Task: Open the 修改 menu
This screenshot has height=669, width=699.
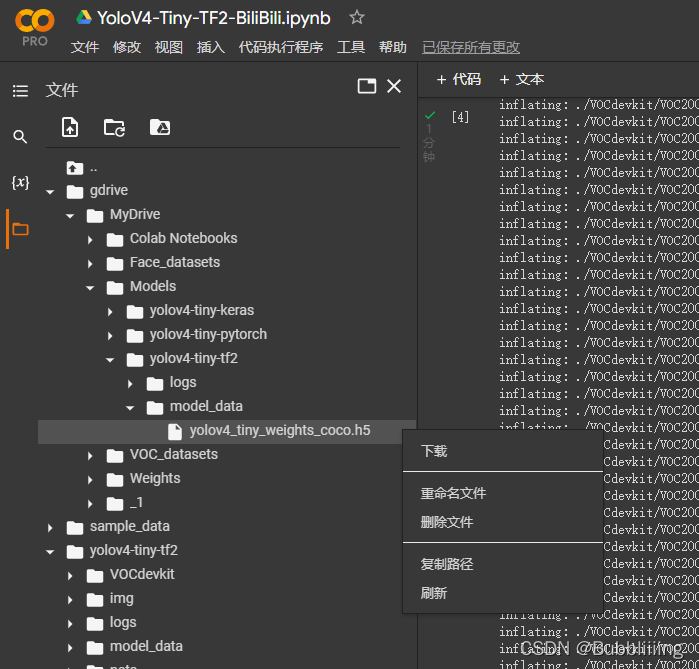Action: point(127,47)
